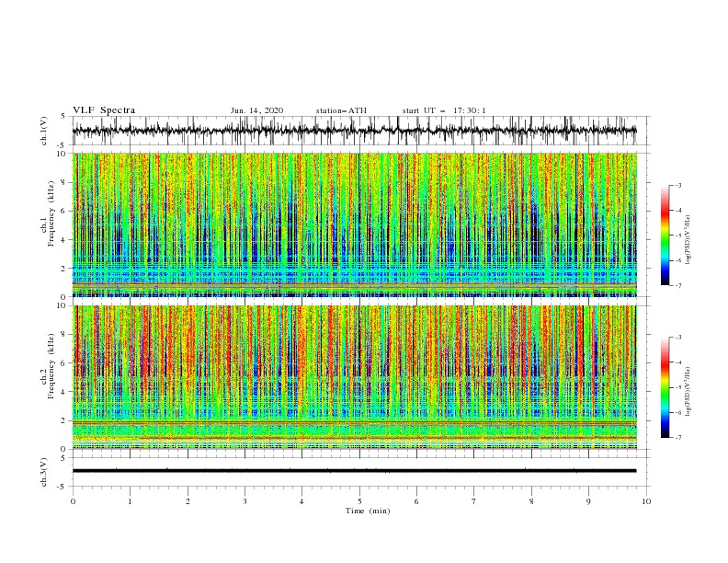Click the "-7" label on ch.2 color bar
The width and height of the screenshot is (728, 563).
point(678,437)
